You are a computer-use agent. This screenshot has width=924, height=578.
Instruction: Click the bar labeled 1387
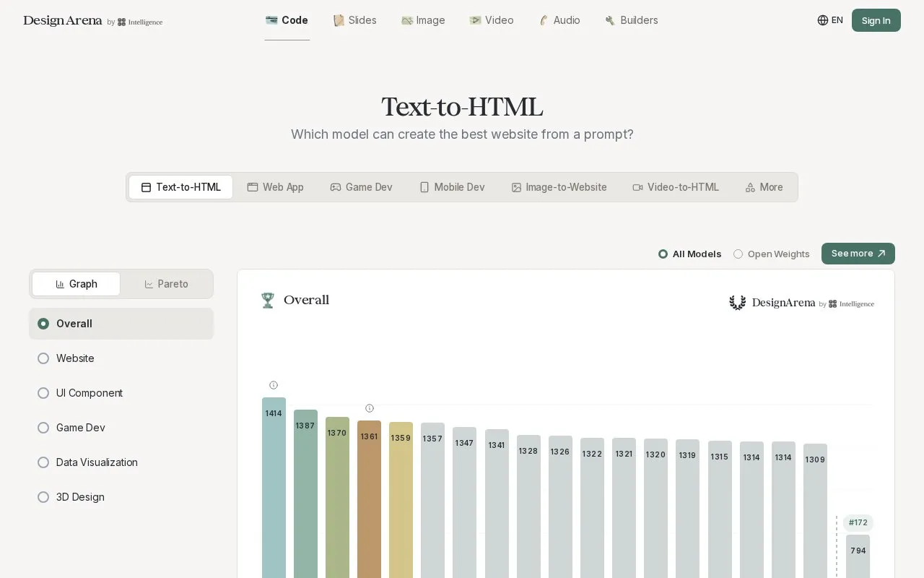pos(305,494)
